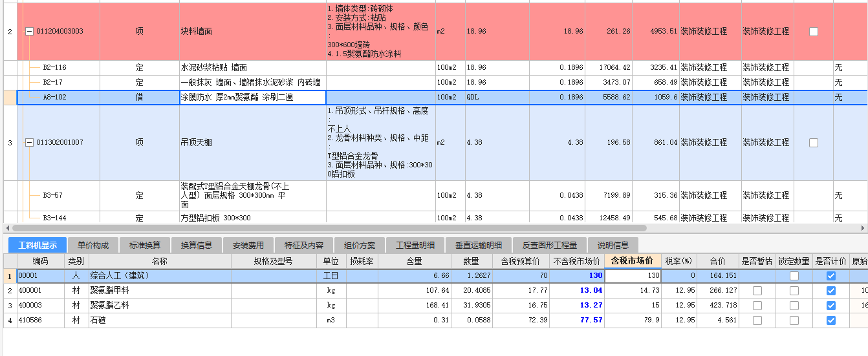Toggle 是否暂估 for 石碴
Image resolution: width=868 pixels, height=356 pixels.
pyautogui.click(x=757, y=320)
